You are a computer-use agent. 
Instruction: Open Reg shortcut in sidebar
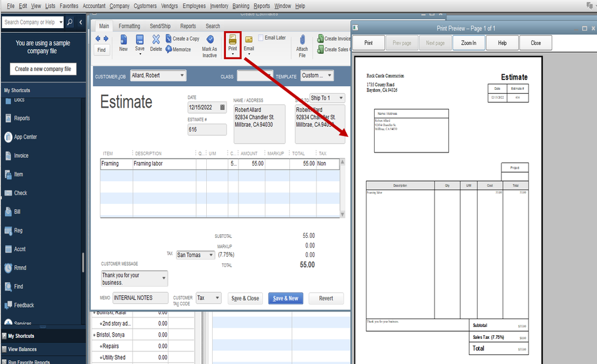[x=14, y=230]
